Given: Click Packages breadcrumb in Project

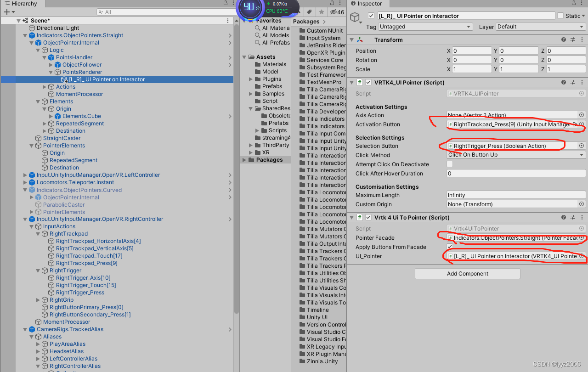Looking at the screenshot, I should pos(306,22).
